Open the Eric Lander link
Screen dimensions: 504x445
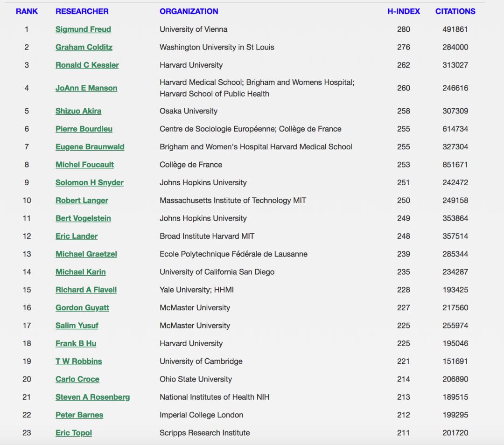pyautogui.click(x=77, y=236)
